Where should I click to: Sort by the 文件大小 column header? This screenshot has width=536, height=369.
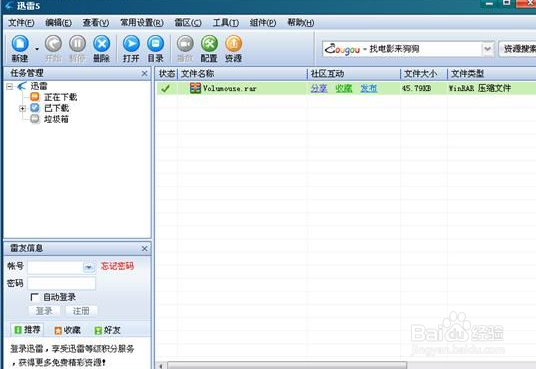[424, 74]
